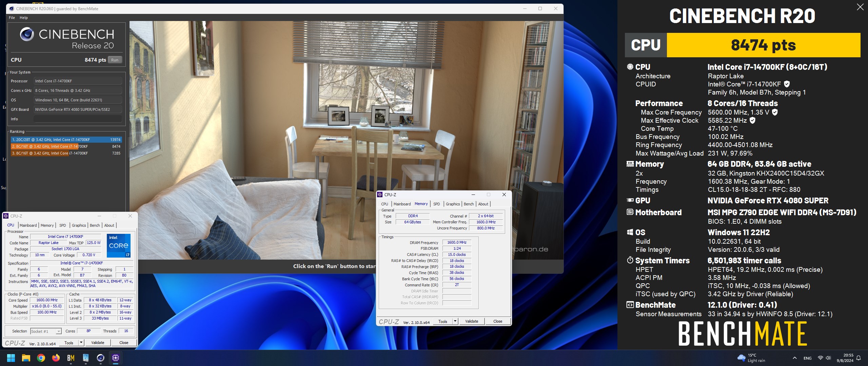Click the Cinebench logo in the header
The height and width of the screenshot is (366, 868).
coord(27,34)
